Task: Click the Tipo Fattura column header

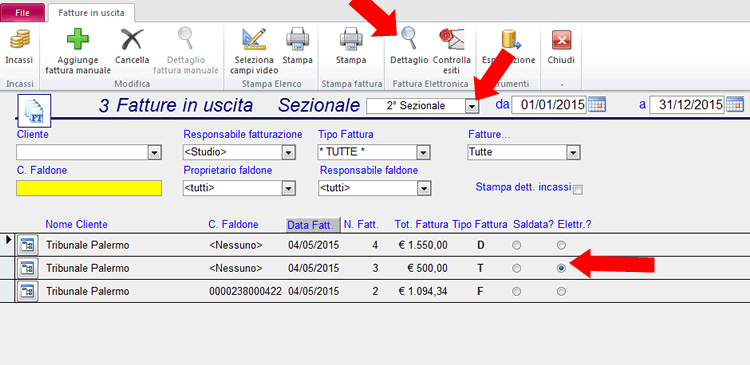Action: [480, 224]
